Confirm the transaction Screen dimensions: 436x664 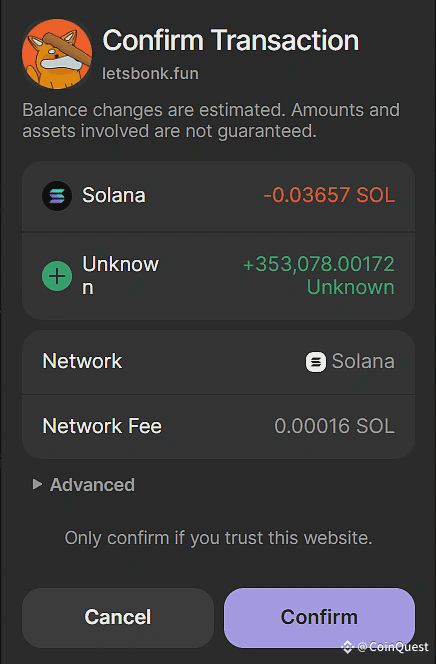pos(319,617)
